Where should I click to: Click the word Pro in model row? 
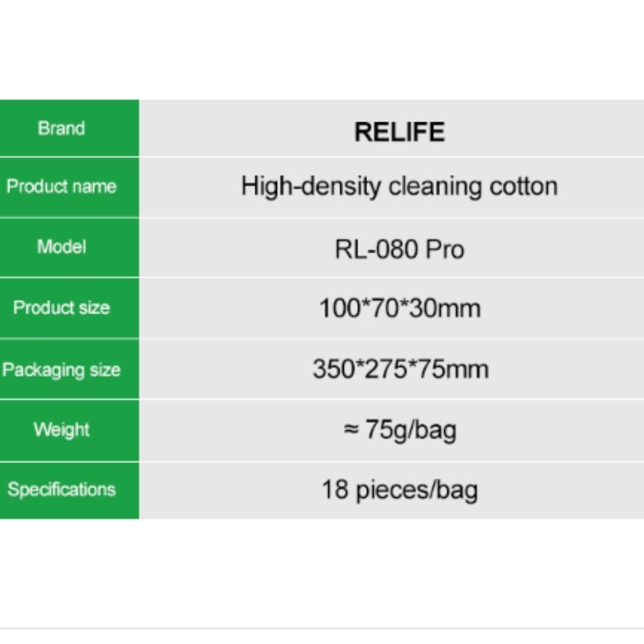(x=445, y=249)
